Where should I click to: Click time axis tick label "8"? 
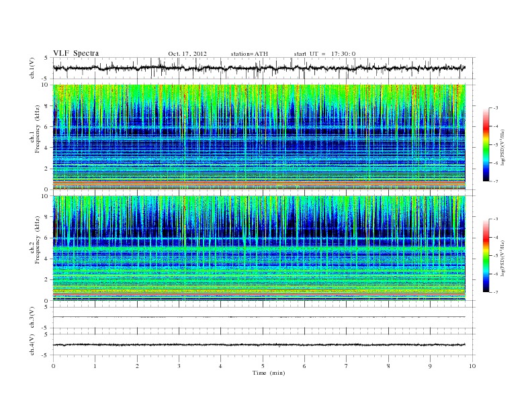coord(388,366)
